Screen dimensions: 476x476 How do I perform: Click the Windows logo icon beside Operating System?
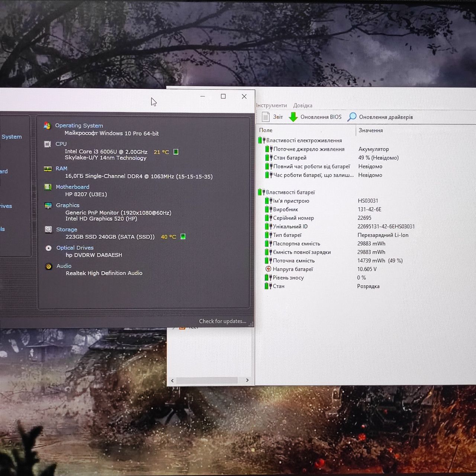click(47, 126)
